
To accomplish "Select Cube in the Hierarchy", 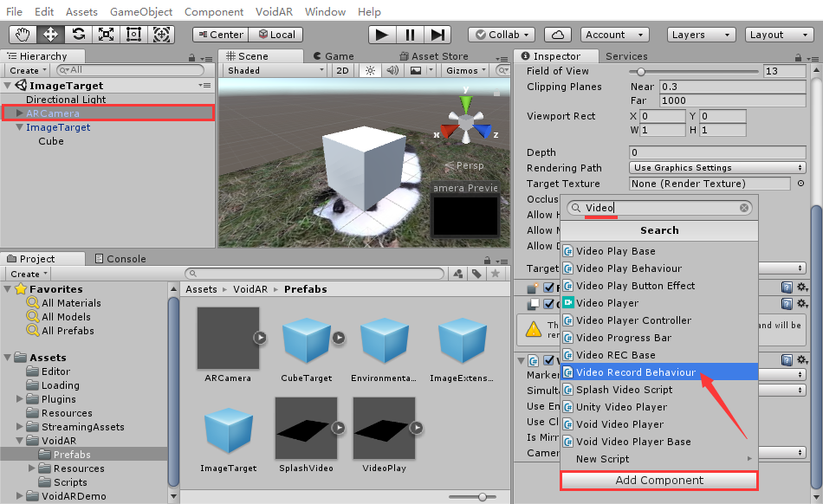I will (x=51, y=141).
